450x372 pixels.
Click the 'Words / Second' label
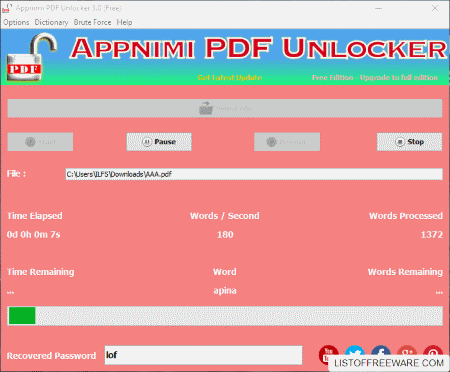click(x=225, y=216)
